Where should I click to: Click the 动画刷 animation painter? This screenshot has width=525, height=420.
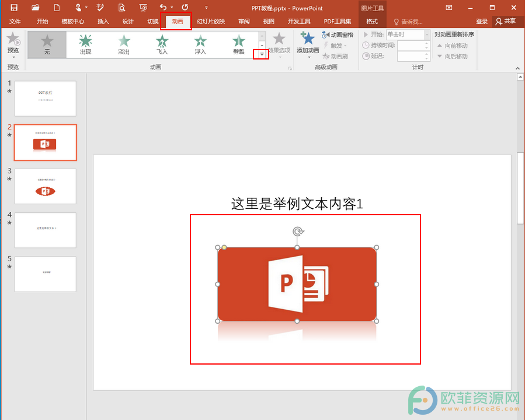pos(335,56)
